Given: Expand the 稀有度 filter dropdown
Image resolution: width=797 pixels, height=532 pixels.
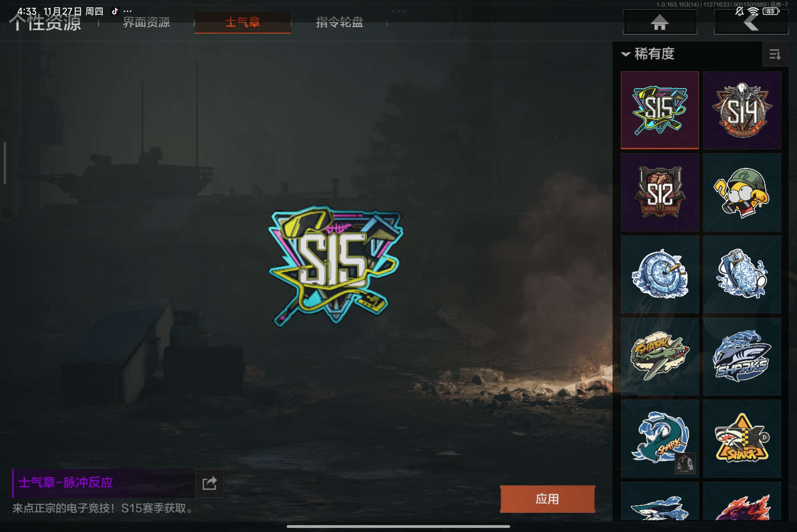Looking at the screenshot, I should 648,54.
